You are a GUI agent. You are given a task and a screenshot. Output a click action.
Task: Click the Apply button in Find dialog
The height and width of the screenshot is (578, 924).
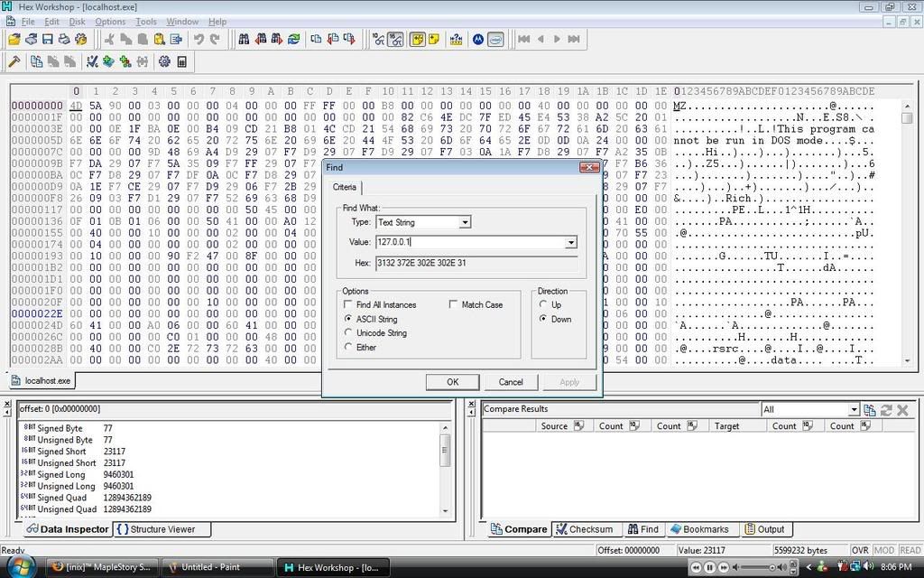tap(569, 382)
